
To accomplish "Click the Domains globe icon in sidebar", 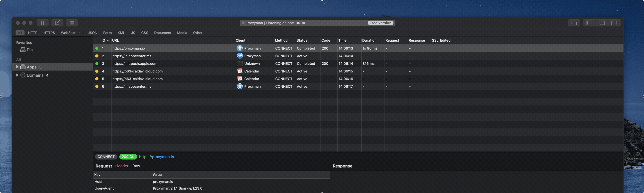I will click(x=23, y=75).
